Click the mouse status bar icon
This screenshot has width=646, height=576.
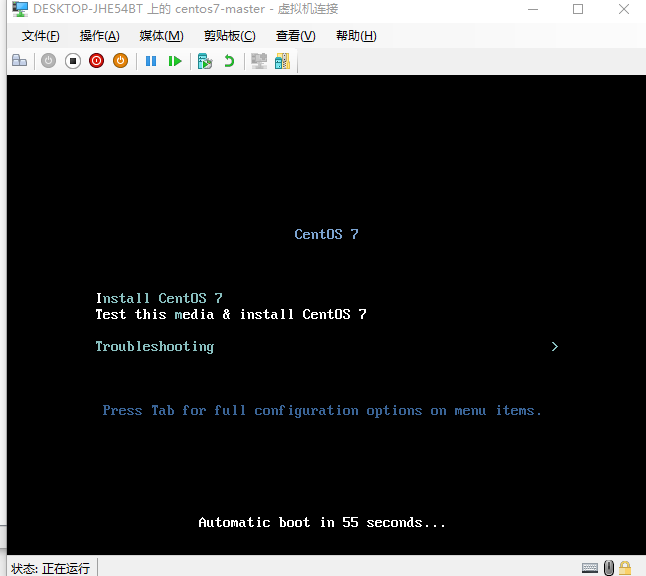click(609, 568)
